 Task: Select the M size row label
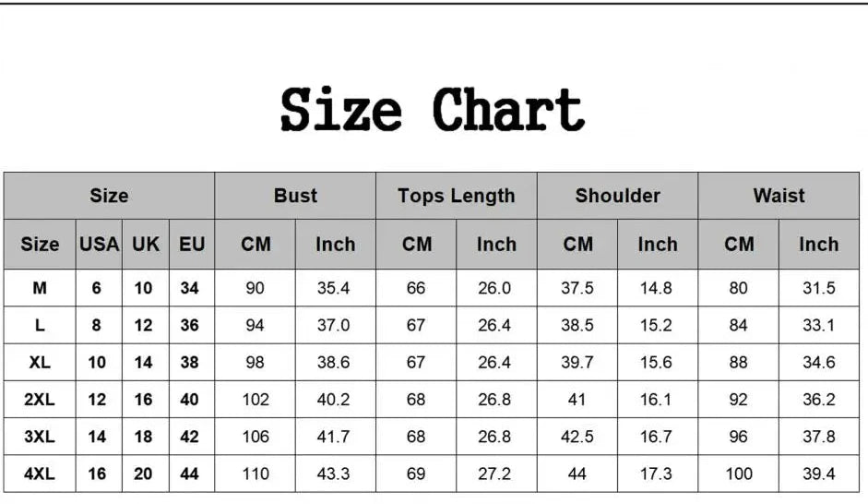tap(40, 288)
